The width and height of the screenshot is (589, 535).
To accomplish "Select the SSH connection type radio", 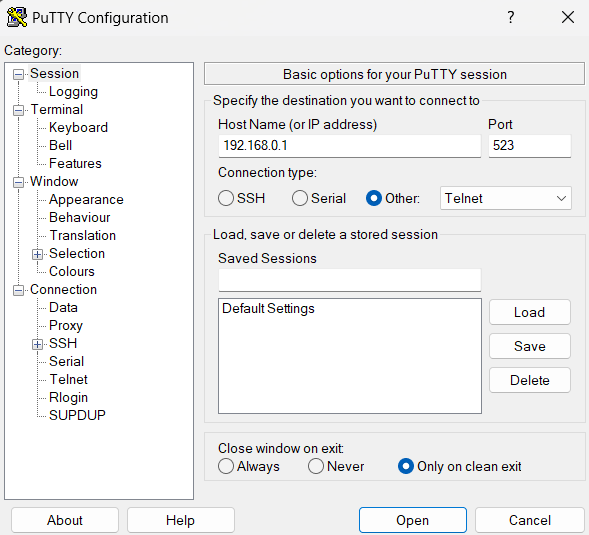I will (226, 198).
